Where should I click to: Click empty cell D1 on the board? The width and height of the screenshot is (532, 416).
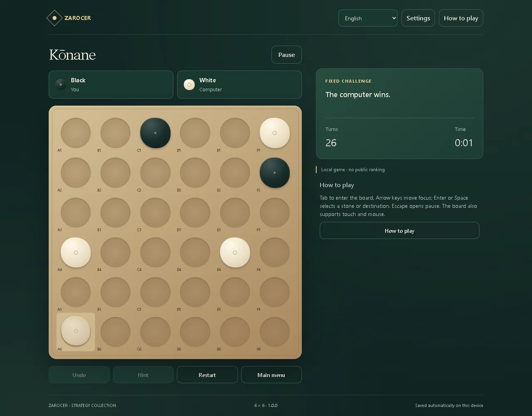coord(195,133)
